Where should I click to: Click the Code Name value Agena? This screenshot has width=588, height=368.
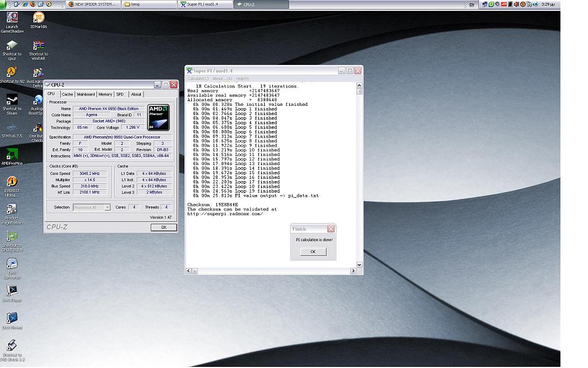(x=91, y=115)
